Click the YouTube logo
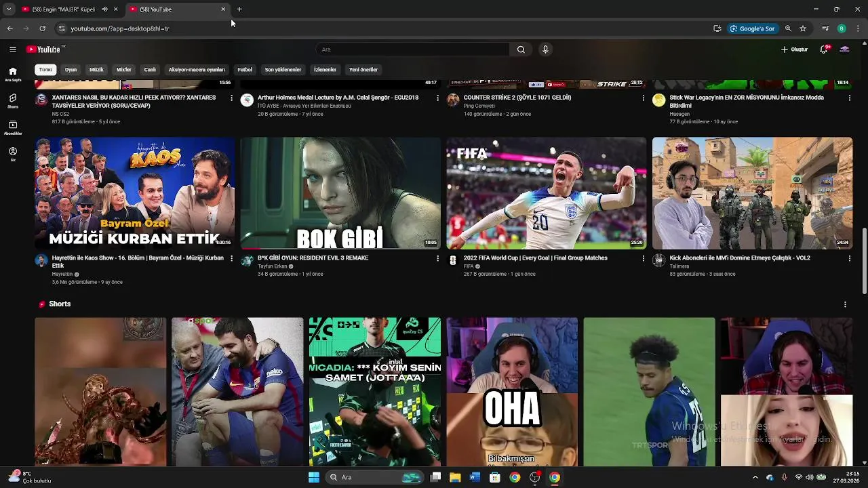This screenshot has height=488, width=868. coord(43,49)
